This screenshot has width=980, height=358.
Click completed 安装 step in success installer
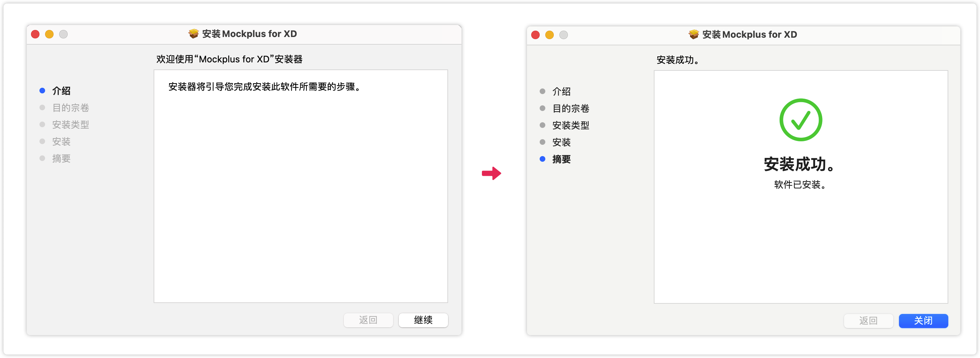coord(561,142)
